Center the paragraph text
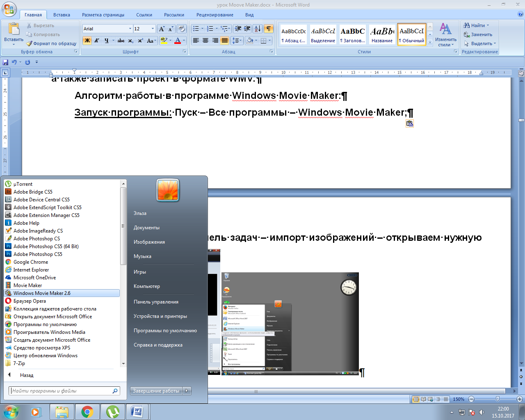Image resolution: width=525 pixels, height=420 pixels. [205, 41]
